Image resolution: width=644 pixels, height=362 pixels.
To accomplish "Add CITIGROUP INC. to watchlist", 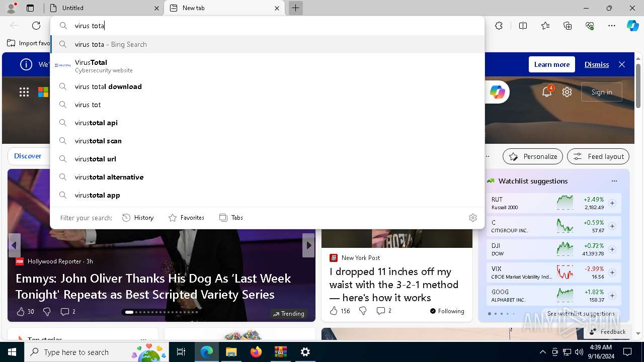I will click(x=612, y=226).
